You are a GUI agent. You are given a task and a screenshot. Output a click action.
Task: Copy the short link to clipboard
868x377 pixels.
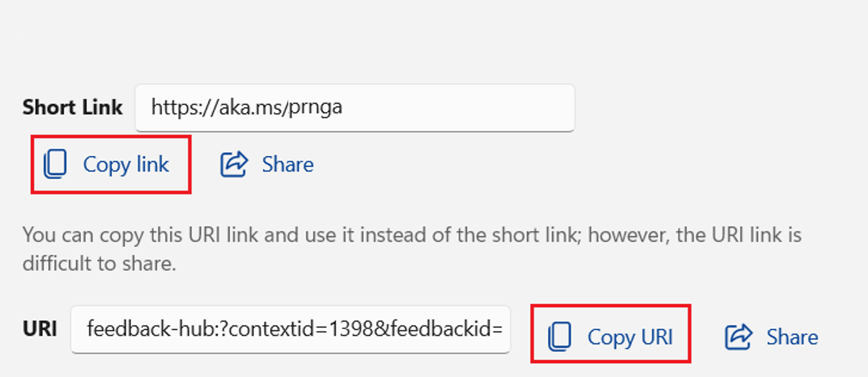coord(111,164)
